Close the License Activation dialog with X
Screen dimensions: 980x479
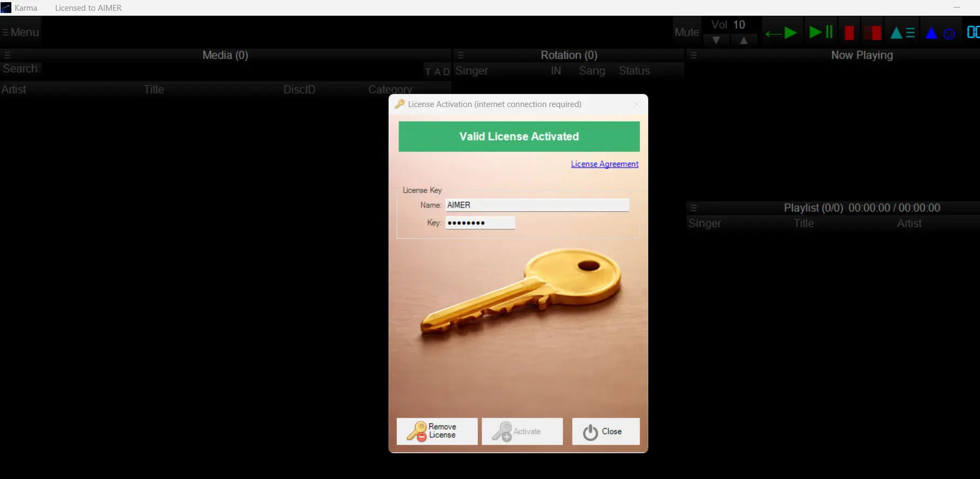pyautogui.click(x=636, y=104)
